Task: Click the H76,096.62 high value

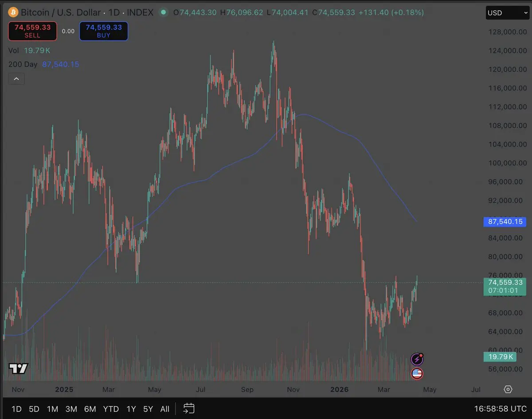Action: coord(242,12)
